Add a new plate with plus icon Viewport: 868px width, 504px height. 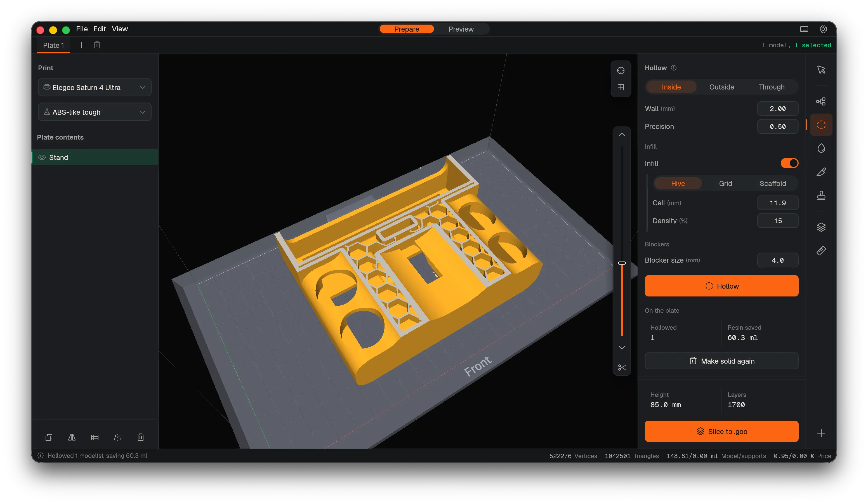[x=81, y=45]
